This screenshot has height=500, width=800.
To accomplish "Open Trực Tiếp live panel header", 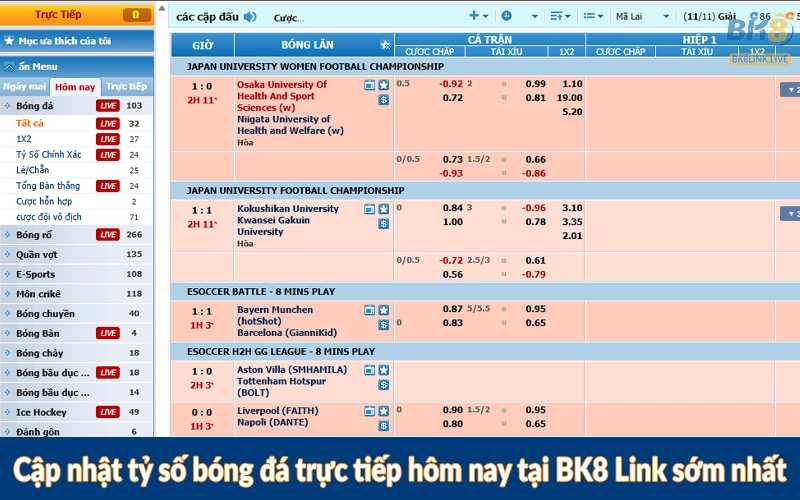I will 77,14.
